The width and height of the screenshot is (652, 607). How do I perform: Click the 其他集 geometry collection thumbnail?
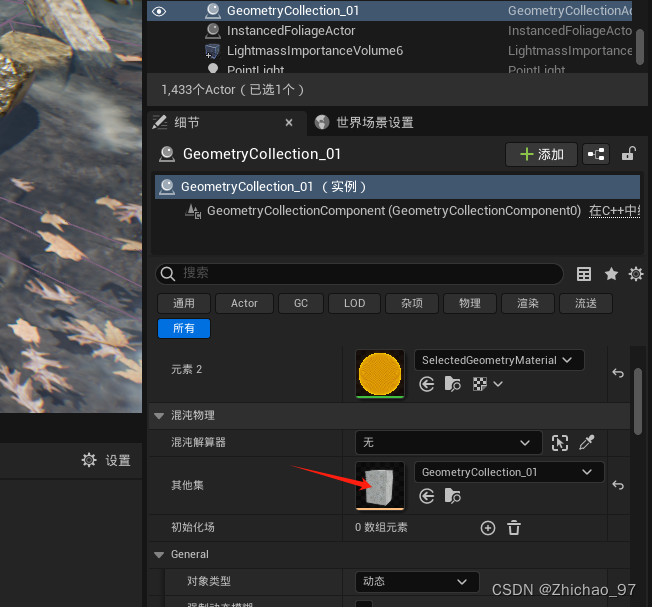coord(380,486)
